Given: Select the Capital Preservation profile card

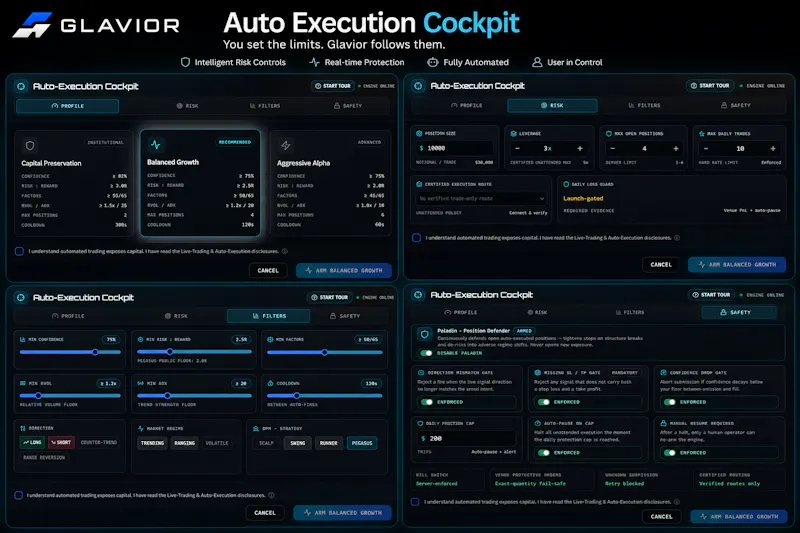Looking at the screenshot, I should point(73,184).
